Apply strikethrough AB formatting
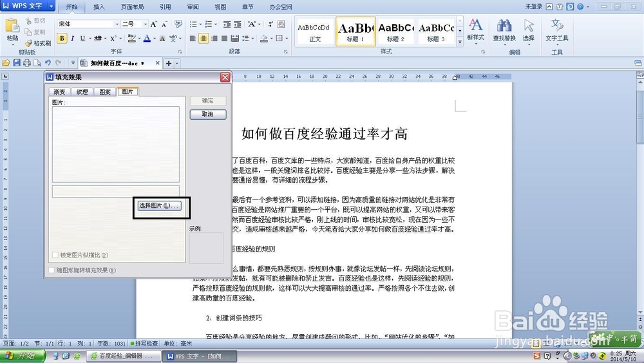Screen dimensions: 644x363 [x=98, y=38]
